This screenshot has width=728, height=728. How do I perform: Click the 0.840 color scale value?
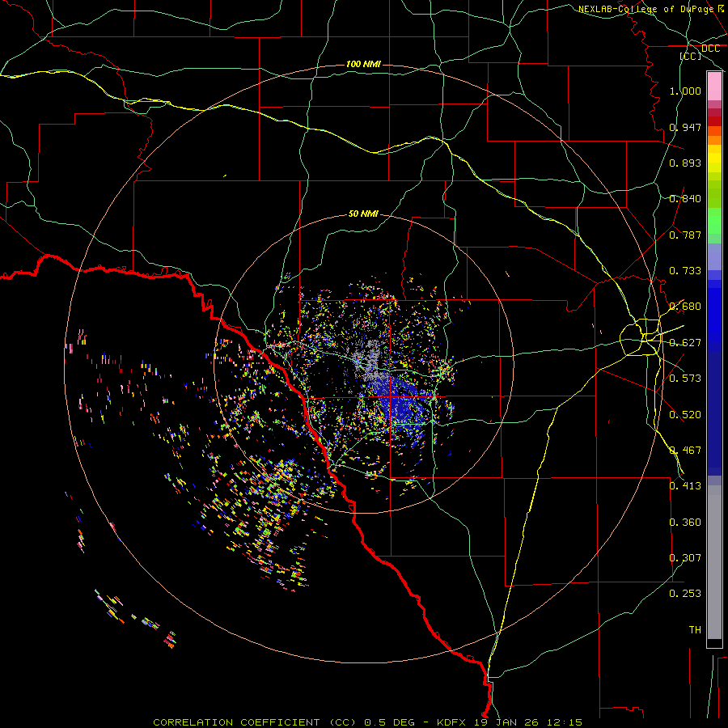click(685, 199)
